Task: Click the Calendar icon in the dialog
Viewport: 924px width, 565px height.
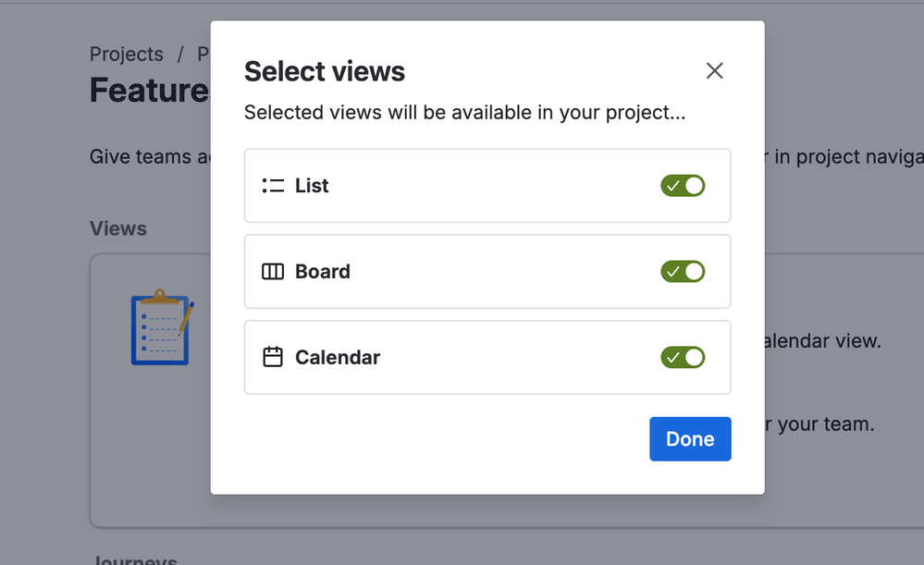Action: click(273, 357)
